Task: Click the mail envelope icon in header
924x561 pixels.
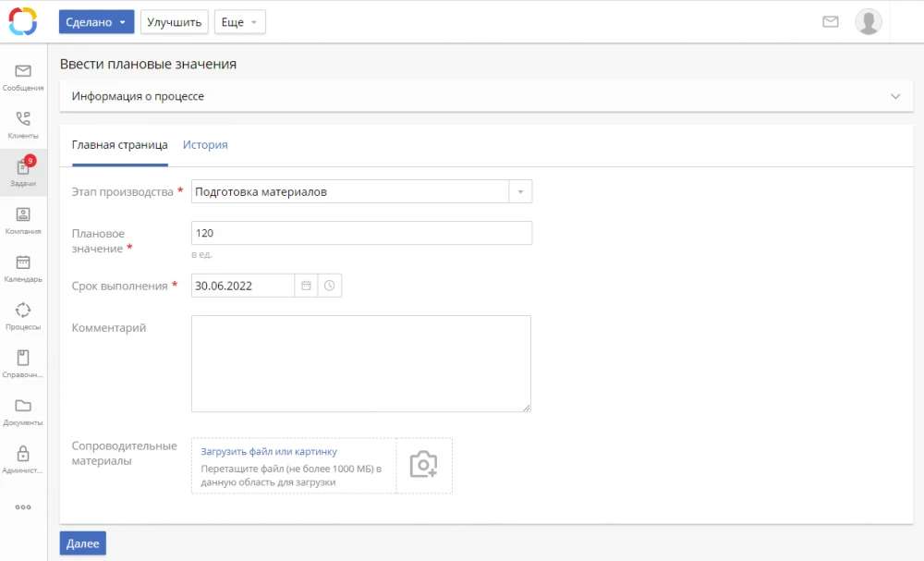Action: [x=831, y=22]
